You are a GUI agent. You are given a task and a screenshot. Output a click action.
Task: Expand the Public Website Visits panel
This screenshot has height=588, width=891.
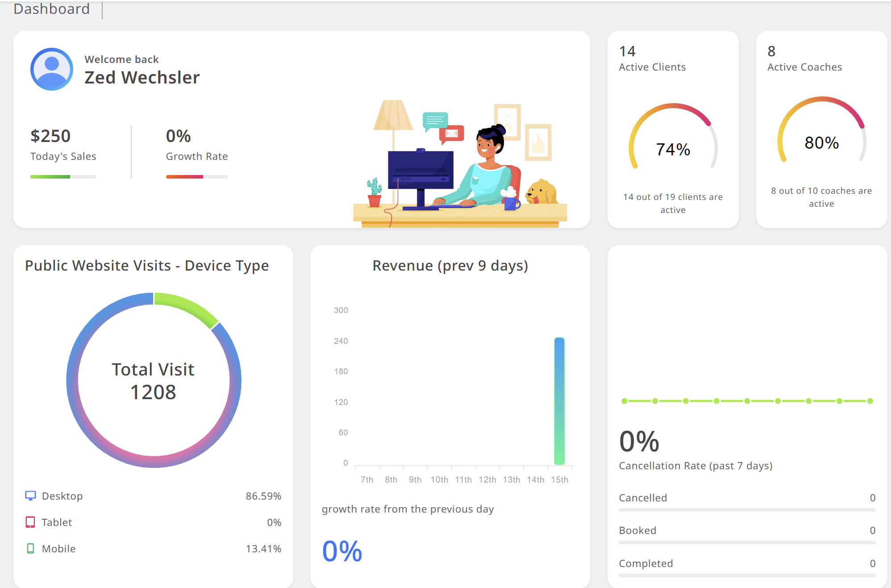coord(147,265)
